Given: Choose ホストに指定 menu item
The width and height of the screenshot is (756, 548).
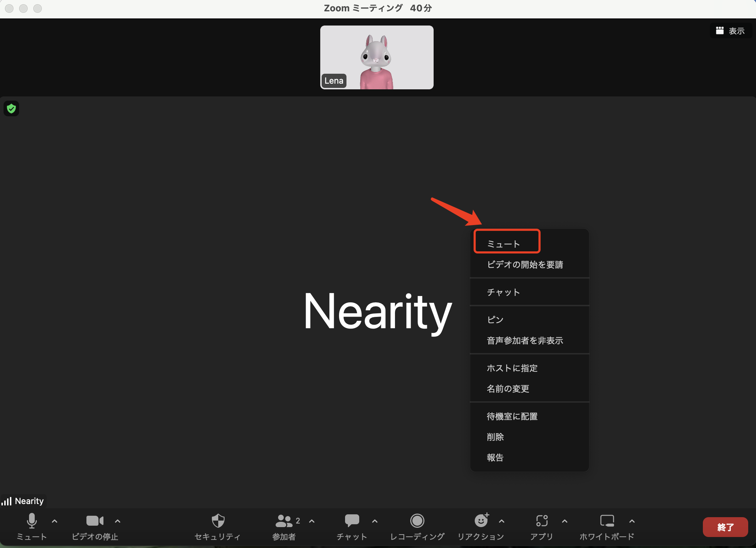Looking at the screenshot, I should [529, 368].
